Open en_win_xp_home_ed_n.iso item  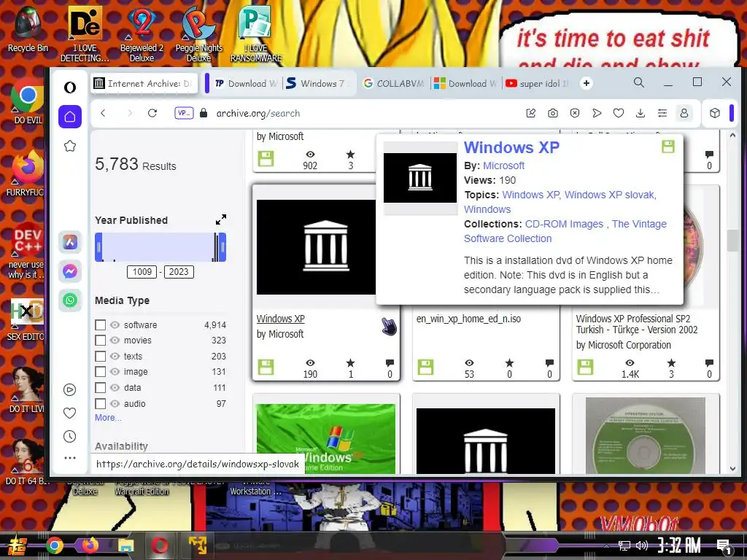(469, 319)
